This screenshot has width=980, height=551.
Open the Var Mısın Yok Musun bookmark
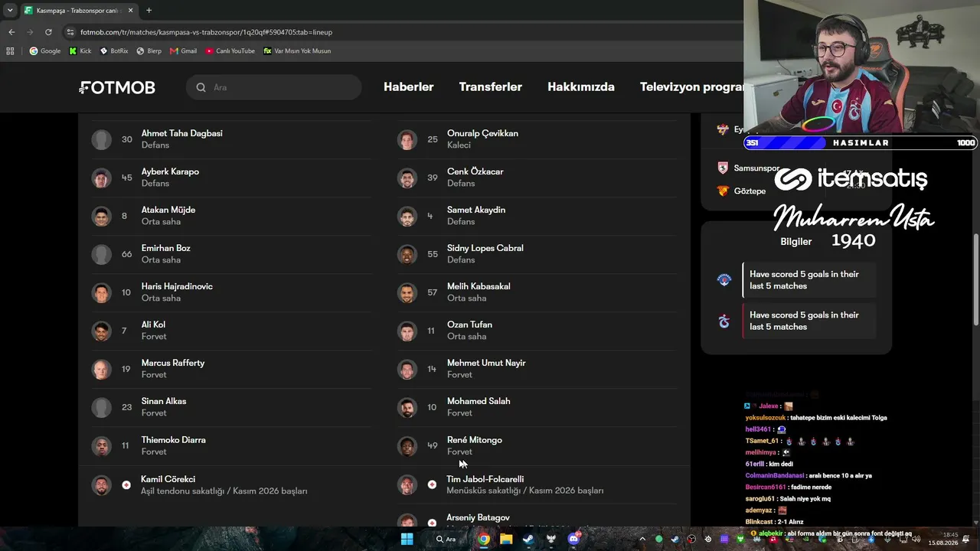(297, 51)
